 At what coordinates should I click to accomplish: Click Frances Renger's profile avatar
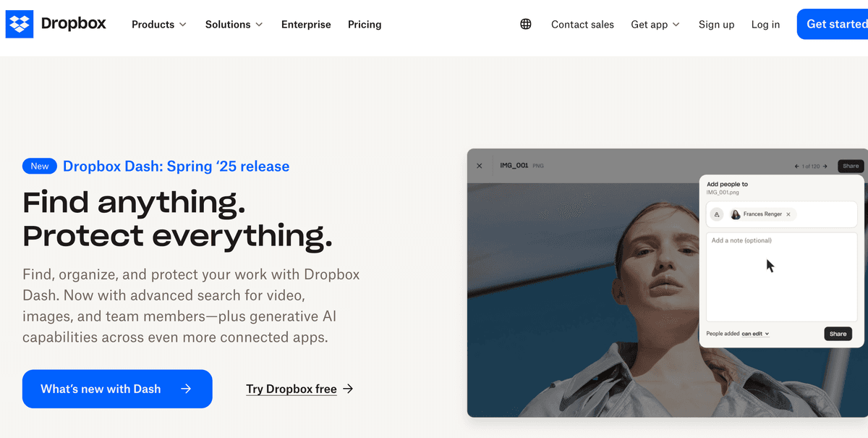[x=736, y=214]
